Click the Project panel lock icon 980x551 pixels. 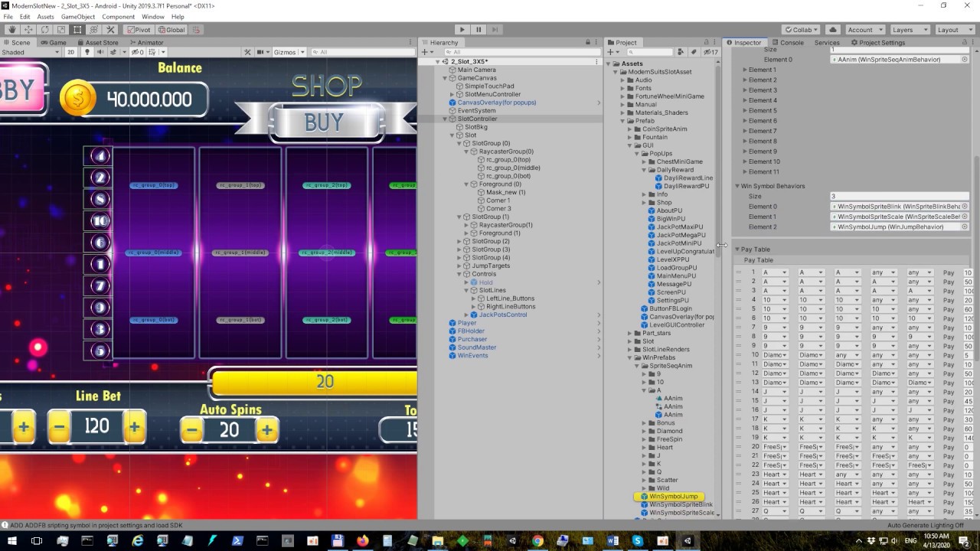pyautogui.click(x=707, y=43)
